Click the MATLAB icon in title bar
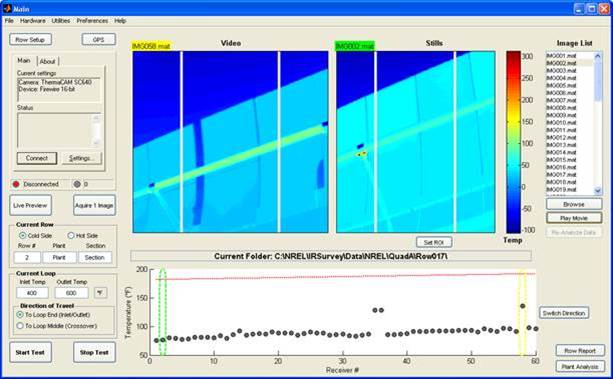This screenshot has height=379, width=613. [x=7, y=8]
